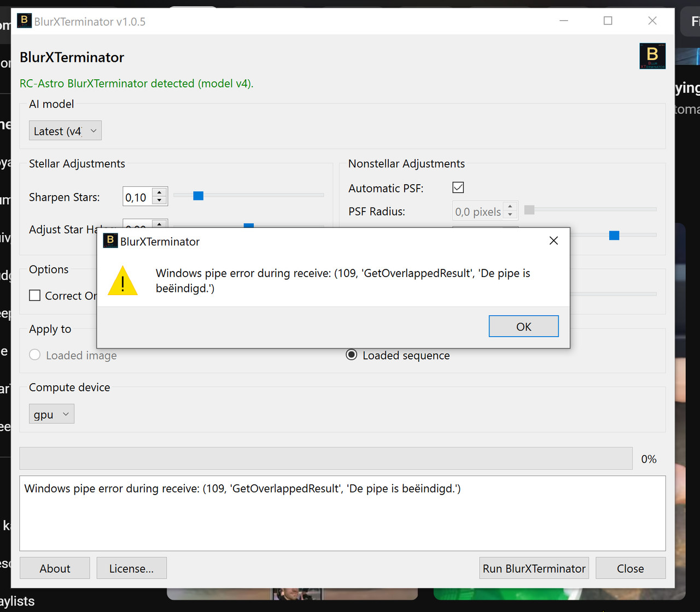Image resolution: width=700 pixels, height=612 pixels.
Task: Click the 0% progress label
Action: [649, 458]
